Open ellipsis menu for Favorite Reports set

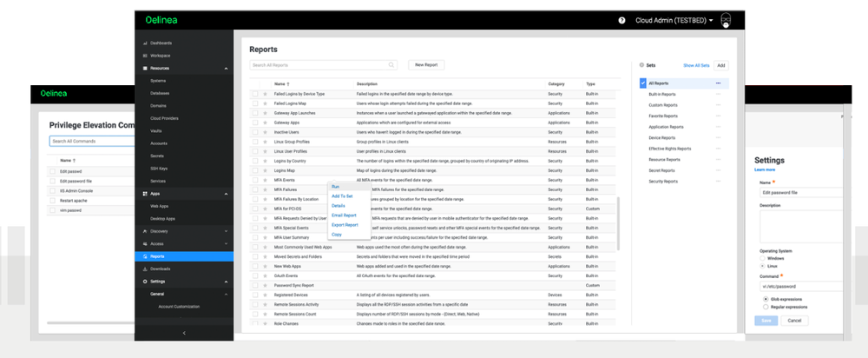click(x=718, y=116)
